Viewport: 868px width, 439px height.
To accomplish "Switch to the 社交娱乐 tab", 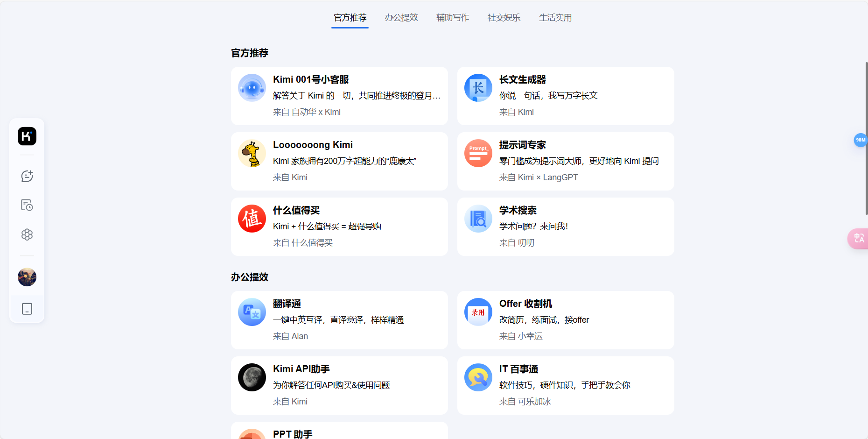I will [504, 18].
